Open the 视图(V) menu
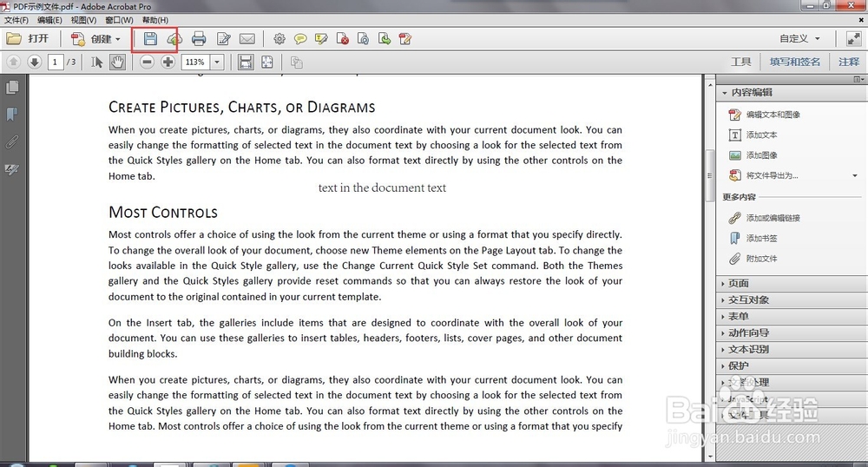Viewport: 868px width, 467px height. pyautogui.click(x=83, y=20)
